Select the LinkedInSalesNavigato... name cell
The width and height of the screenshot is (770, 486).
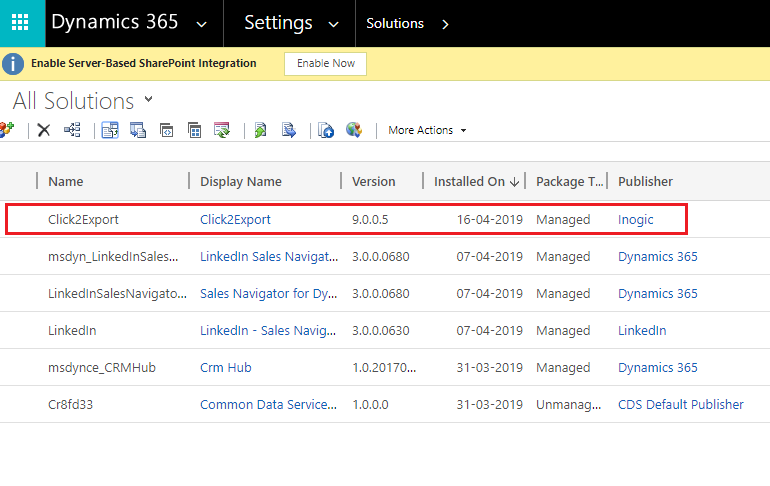click(117, 294)
